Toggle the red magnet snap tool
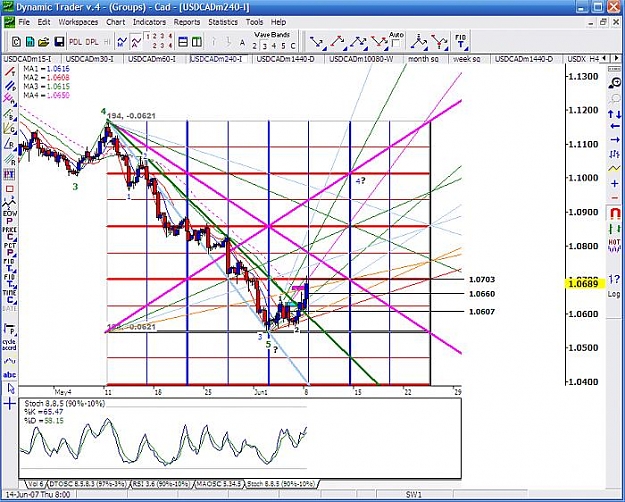625x502 pixels. click(x=615, y=213)
